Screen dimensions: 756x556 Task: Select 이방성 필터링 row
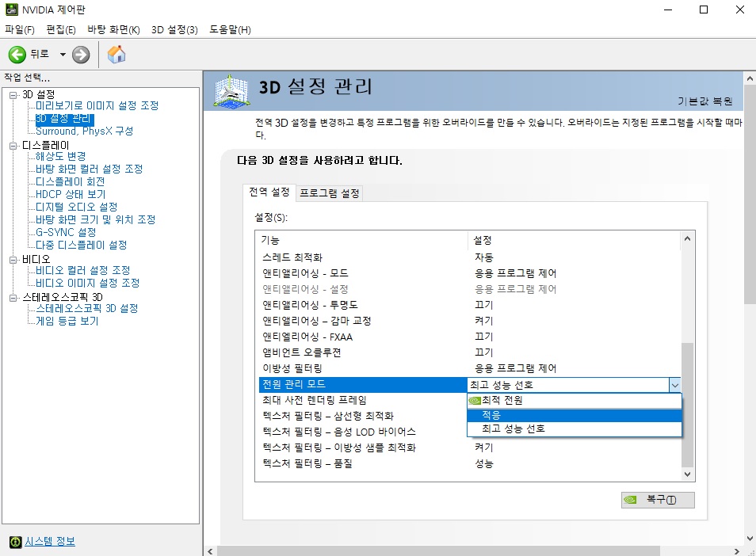click(470, 368)
